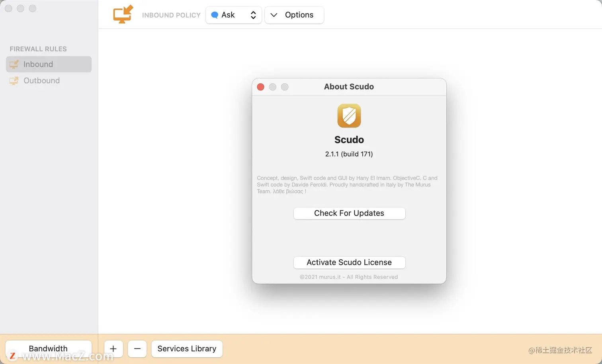Open the Ask inbound policy dropdown
Screen dimensions: 602x364
pos(233,15)
